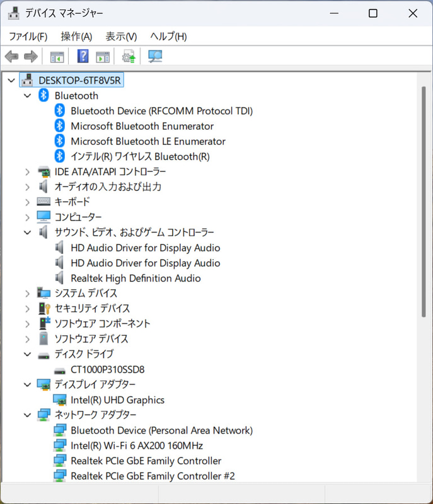Click the Forward arrow toolbar icon
433x504 pixels.
[x=31, y=57]
